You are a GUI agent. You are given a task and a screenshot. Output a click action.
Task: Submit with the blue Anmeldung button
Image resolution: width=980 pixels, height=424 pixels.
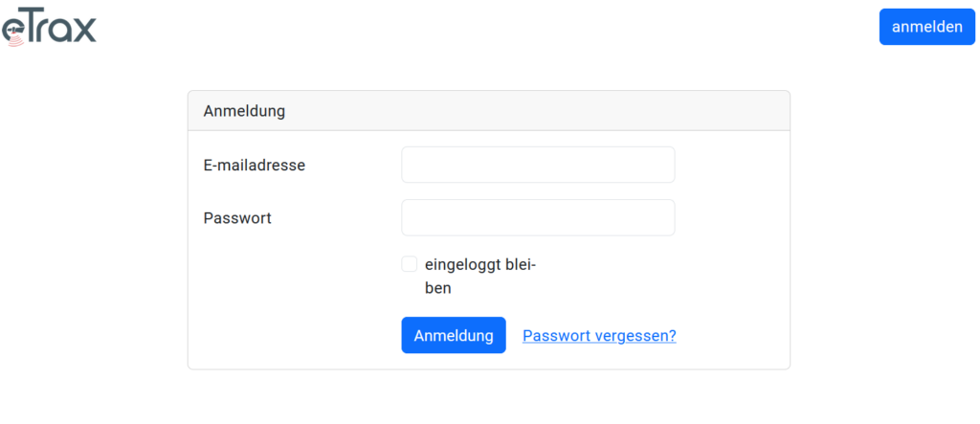[x=454, y=335]
